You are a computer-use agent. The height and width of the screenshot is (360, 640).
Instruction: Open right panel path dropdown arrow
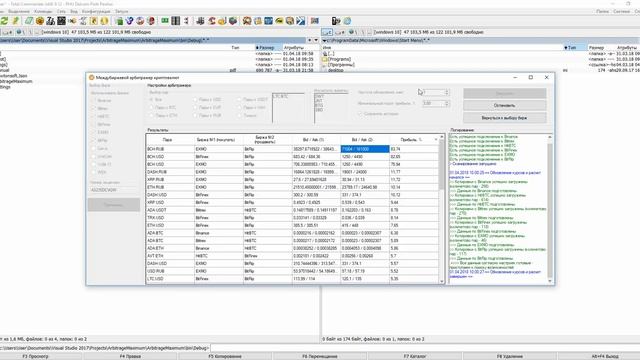[324, 40]
